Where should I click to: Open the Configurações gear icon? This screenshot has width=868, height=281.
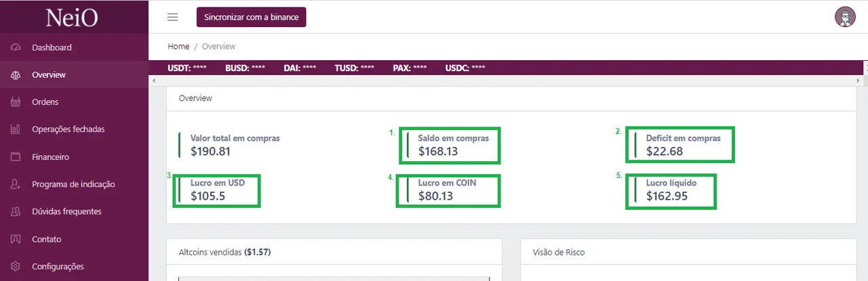[x=16, y=266]
